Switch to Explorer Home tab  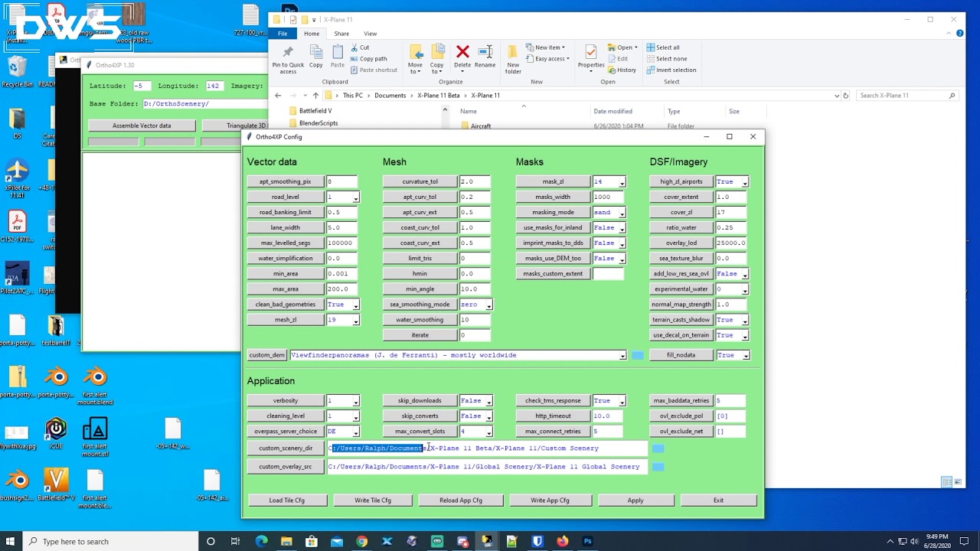(312, 34)
